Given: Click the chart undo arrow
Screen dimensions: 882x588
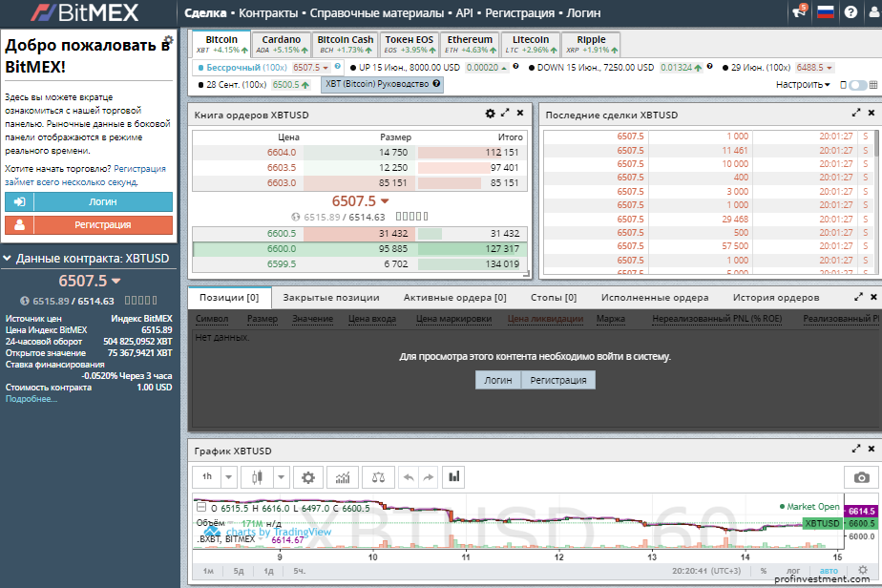Looking at the screenshot, I should click(x=409, y=477).
